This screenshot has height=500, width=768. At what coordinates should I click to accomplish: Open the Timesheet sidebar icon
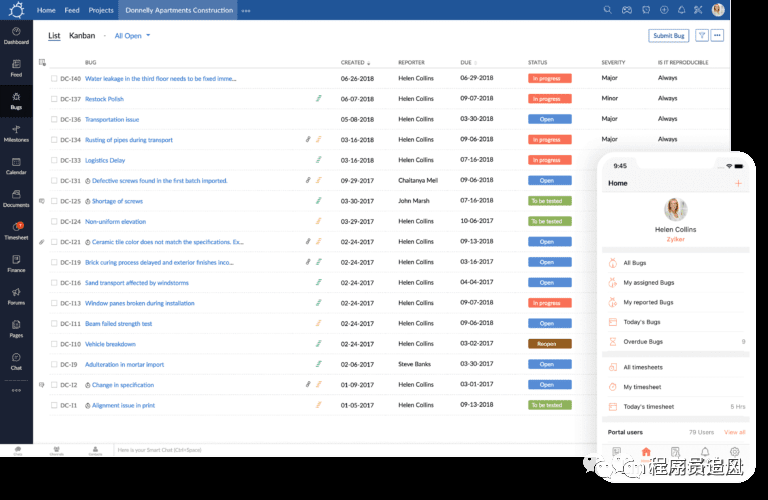pos(16,231)
